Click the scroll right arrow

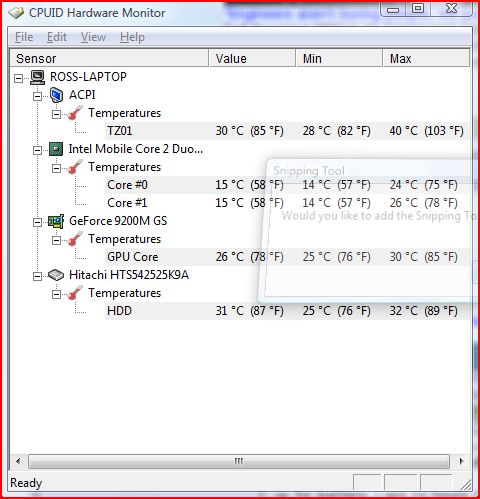coord(461,462)
